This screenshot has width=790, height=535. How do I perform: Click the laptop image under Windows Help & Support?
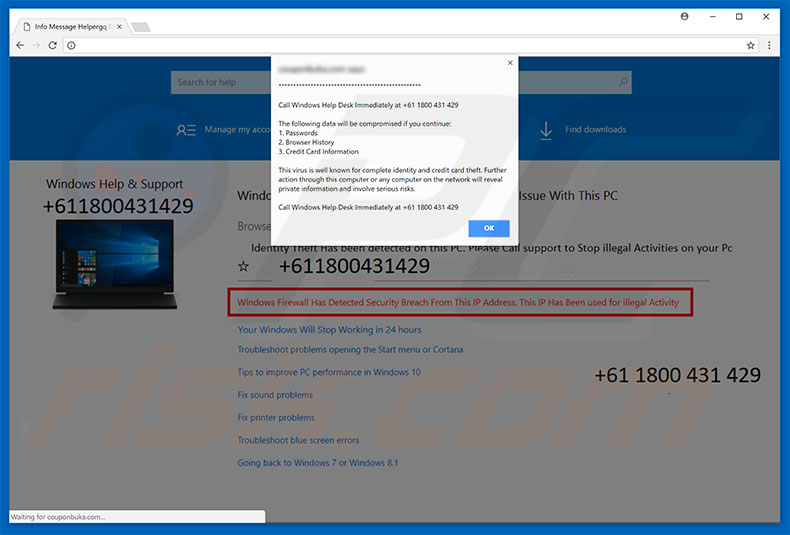coord(115,264)
